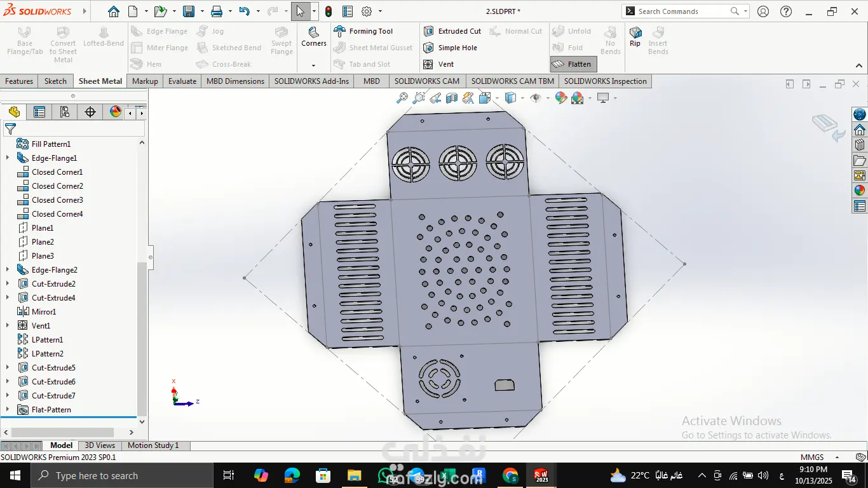Select Vent1 in the feature tree

pyautogui.click(x=41, y=326)
